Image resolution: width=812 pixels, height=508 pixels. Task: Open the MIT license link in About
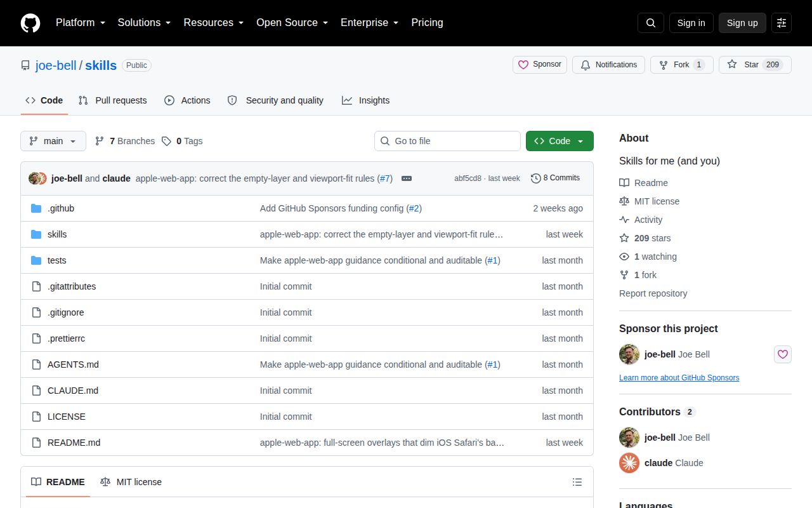click(x=650, y=201)
